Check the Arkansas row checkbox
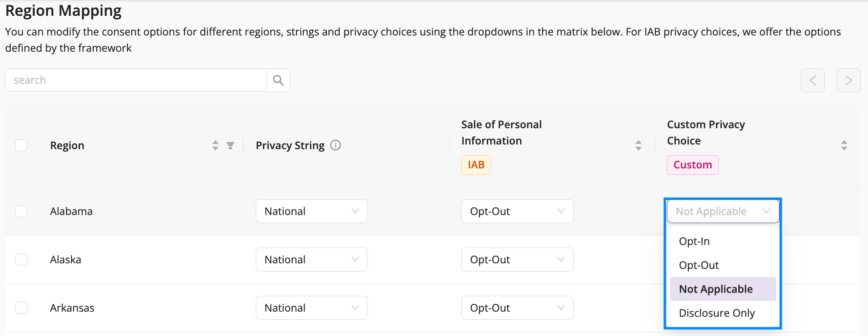Image resolution: width=868 pixels, height=336 pixels. (x=21, y=308)
